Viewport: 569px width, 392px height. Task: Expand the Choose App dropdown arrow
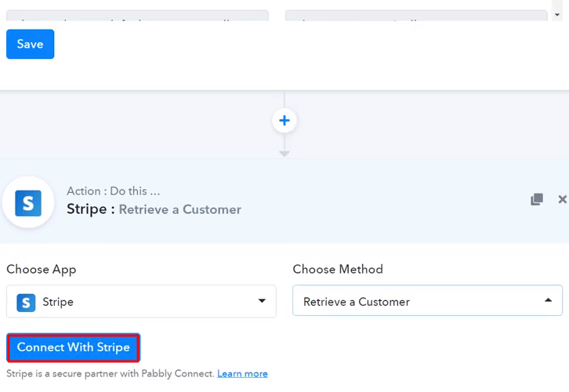click(x=262, y=301)
